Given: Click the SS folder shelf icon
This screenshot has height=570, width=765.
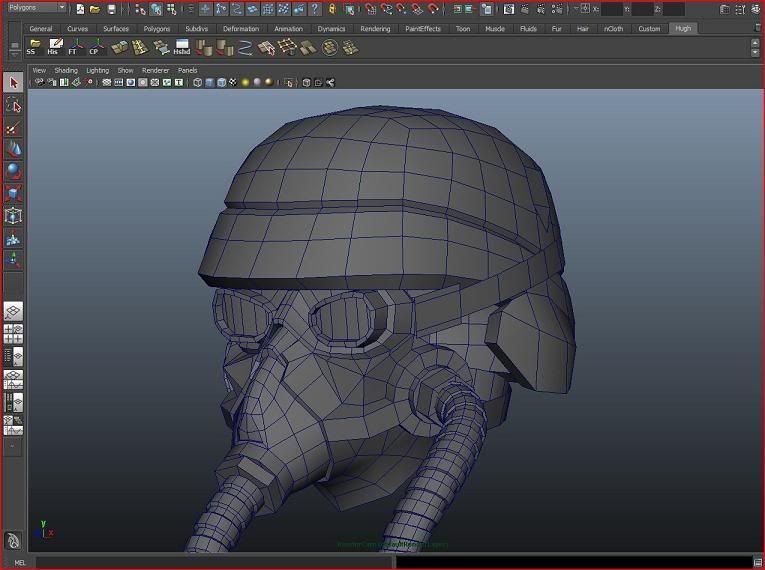Looking at the screenshot, I should coord(34,47).
